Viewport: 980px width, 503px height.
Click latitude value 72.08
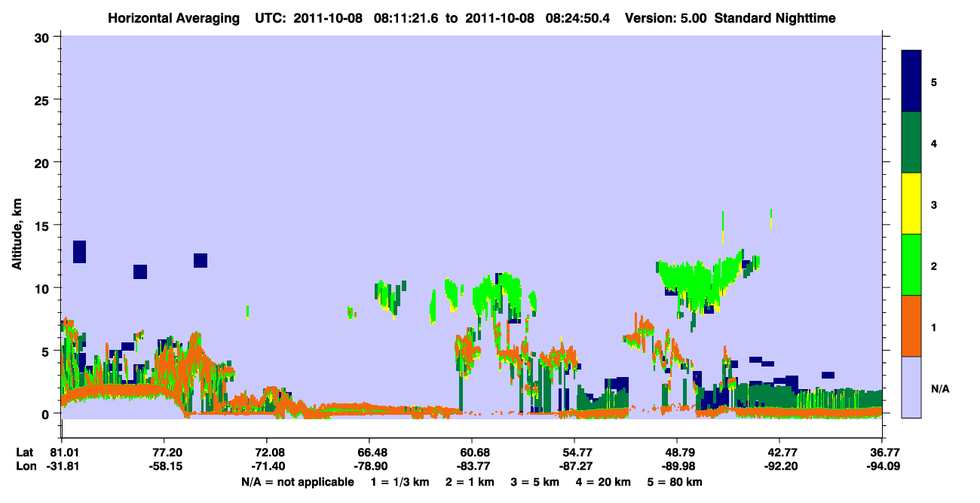tap(266, 452)
